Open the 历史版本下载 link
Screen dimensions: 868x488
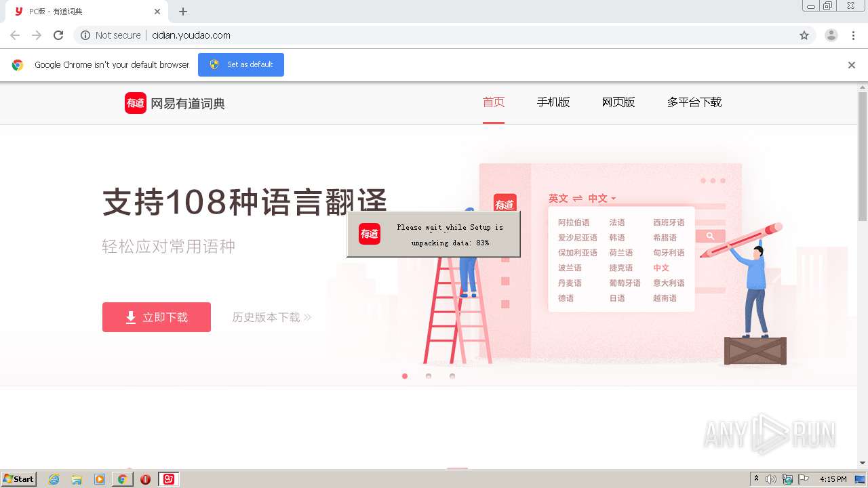pos(271,317)
